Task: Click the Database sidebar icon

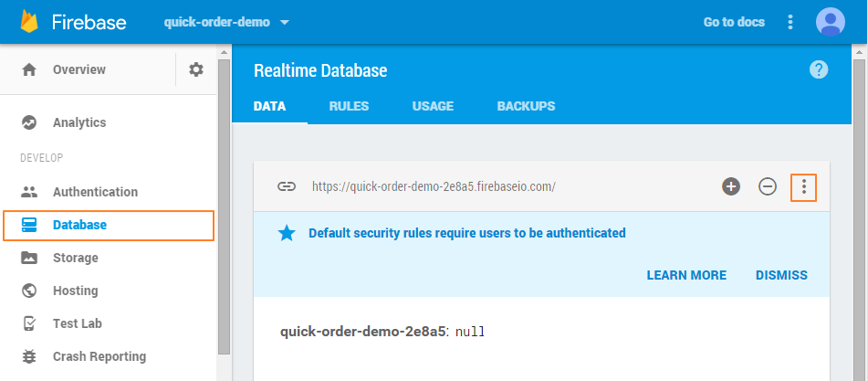Action: click(x=29, y=225)
